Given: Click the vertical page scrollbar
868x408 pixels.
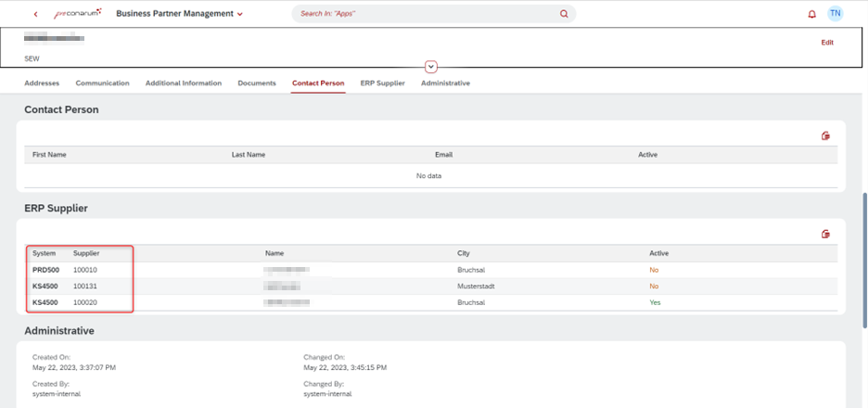Looking at the screenshot, I should pos(864,260).
